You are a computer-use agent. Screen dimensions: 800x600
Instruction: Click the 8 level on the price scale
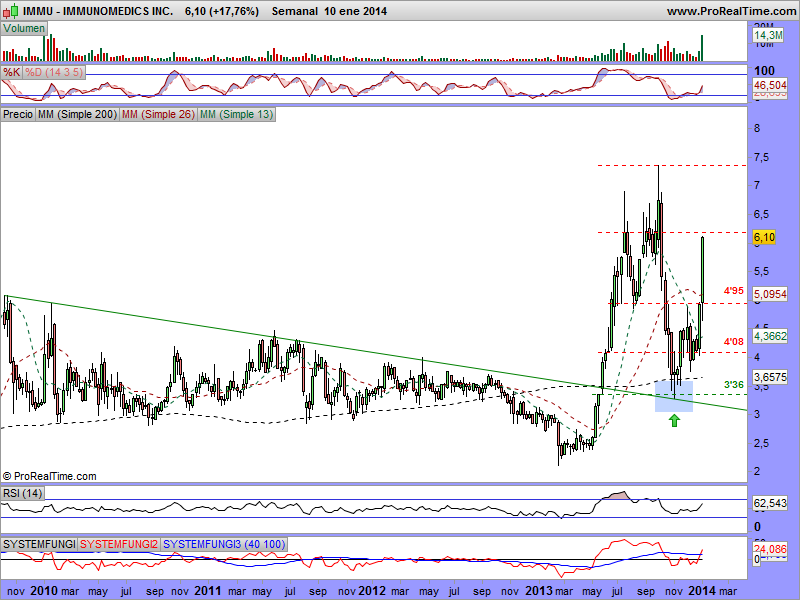tap(757, 128)
